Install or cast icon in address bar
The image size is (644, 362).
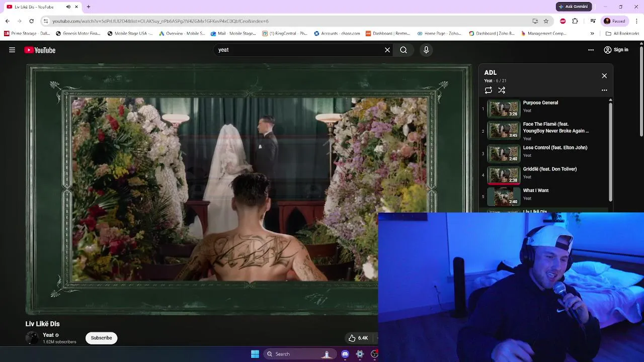pos(535,21)
